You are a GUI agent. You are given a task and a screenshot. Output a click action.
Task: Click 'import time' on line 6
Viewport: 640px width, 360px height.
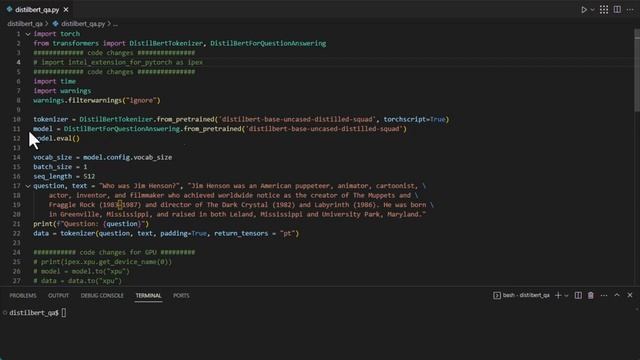click(x=55, y=81)
